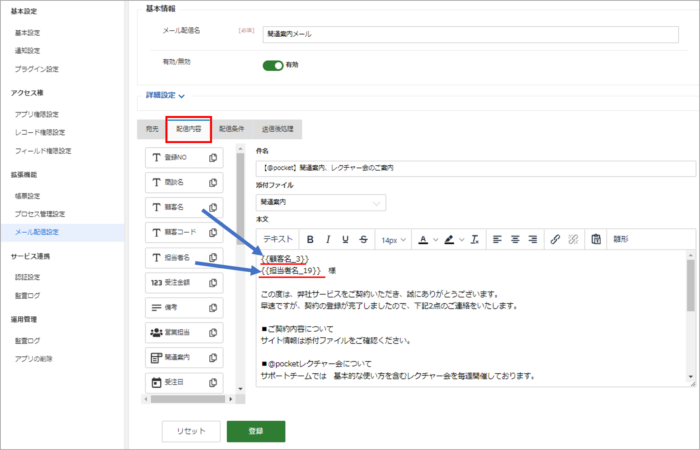Toggle underline formatting in the body editor
Screen dimensions: 700x450
pos(345,240)
